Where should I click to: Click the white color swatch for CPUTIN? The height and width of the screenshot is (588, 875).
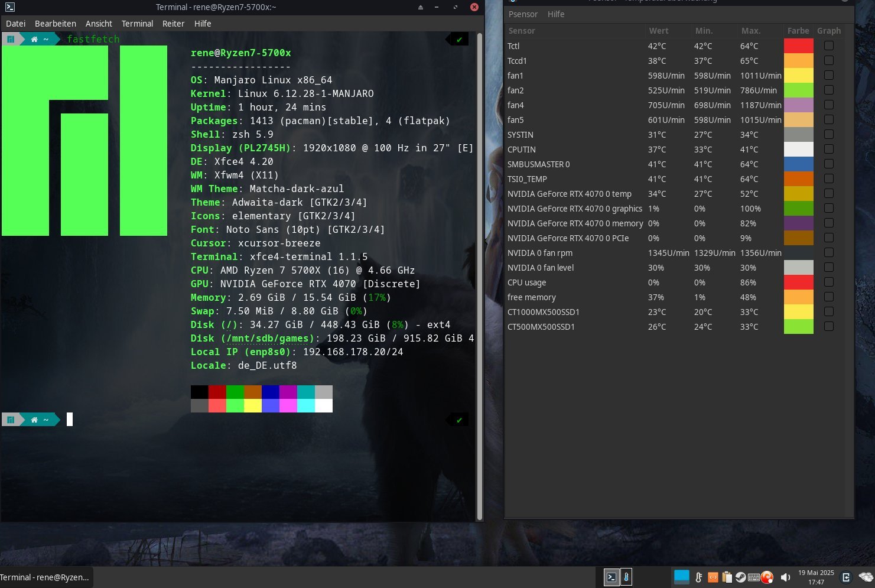799,149
